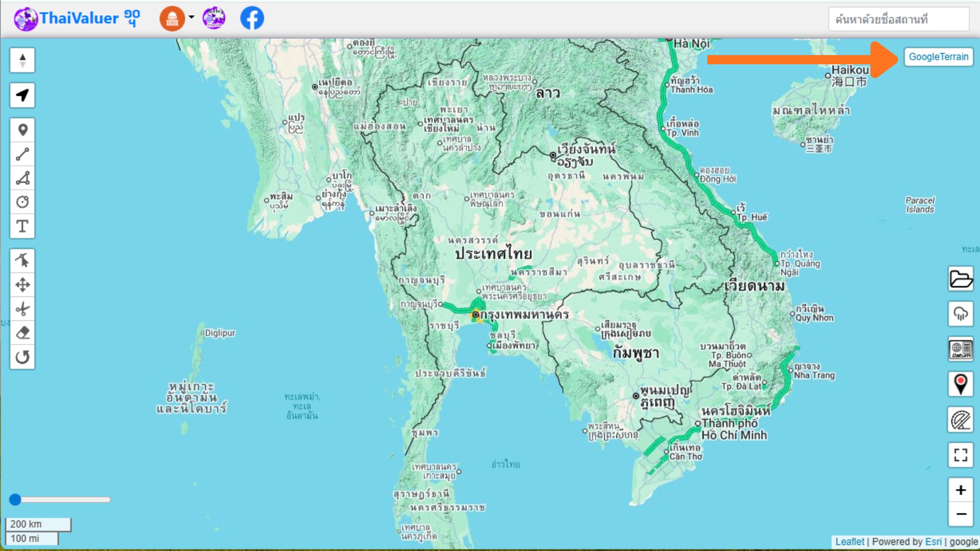Activate the edit layers tool

click(22, 261)
